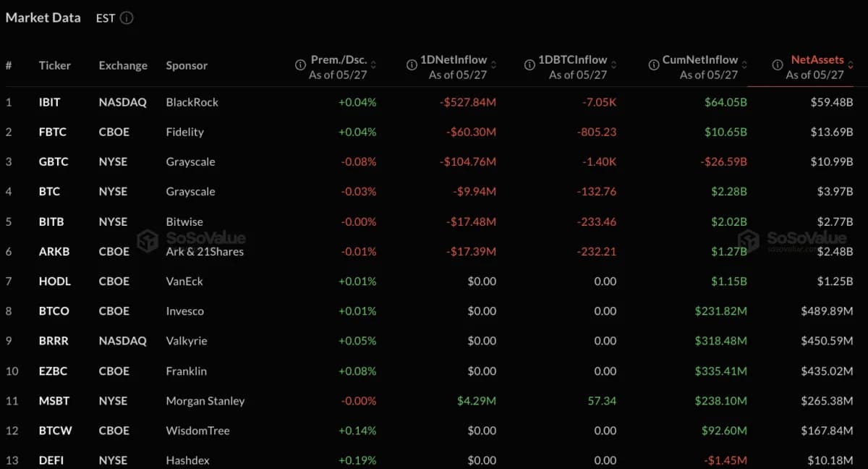This screenshot has height=469, width=868.
Task: Click info icon next to CumNetInflow
Action: (x=652, y=65)
